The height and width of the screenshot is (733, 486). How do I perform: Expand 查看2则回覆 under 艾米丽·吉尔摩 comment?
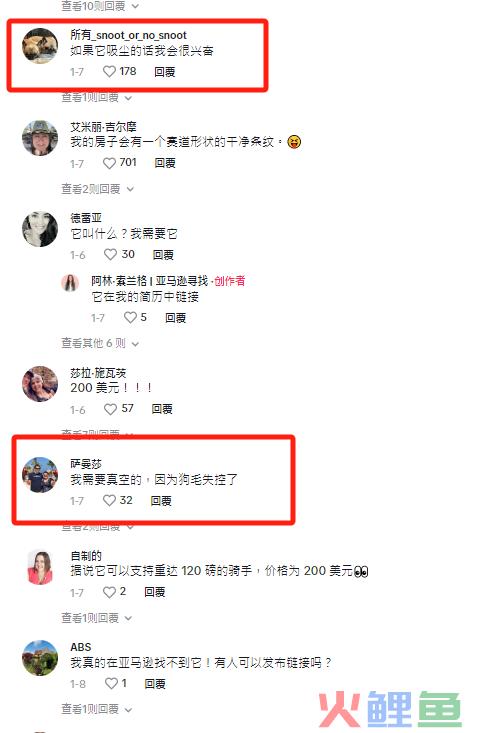click(x=98, y=189)
